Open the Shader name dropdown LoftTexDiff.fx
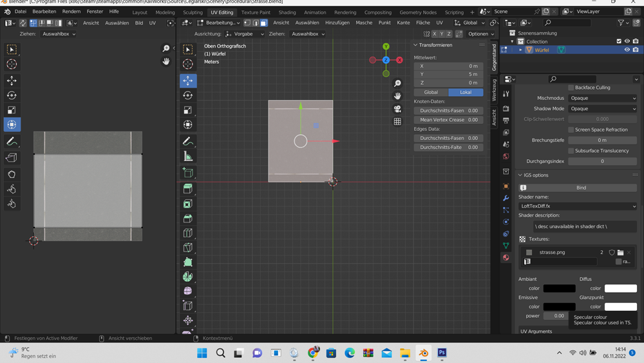 point(578,206)
